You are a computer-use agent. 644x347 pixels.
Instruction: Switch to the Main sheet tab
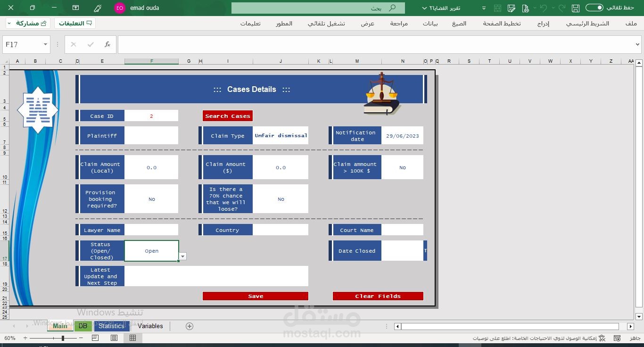(60, 326)
